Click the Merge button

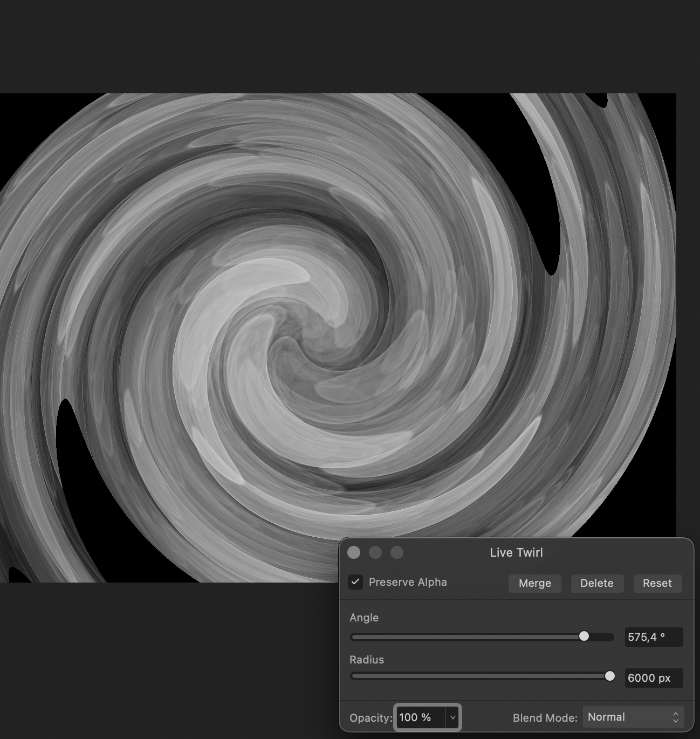point(535,583)
